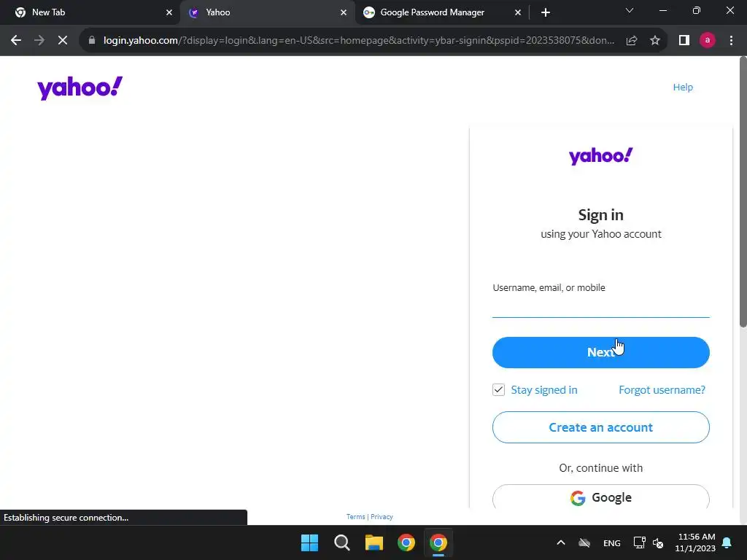Screen dimensions: 747x560
Task: Open the share page icon in address bar
Action: point(632,41)
